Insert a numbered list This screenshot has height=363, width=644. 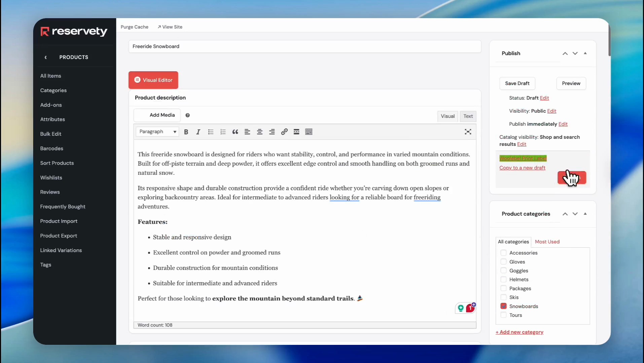tap(223, 132)
